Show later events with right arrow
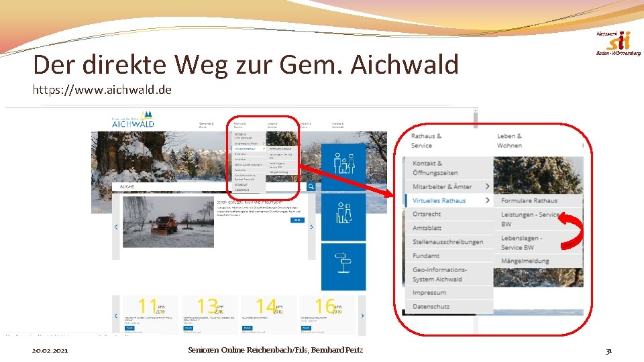644x362 pixels. click(x=362, y=315)
